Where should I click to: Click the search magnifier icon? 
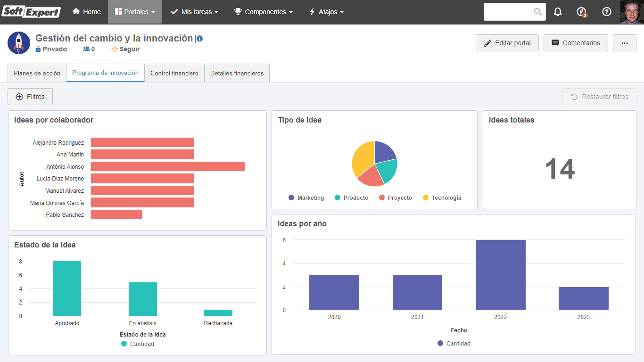click(538, 12)
